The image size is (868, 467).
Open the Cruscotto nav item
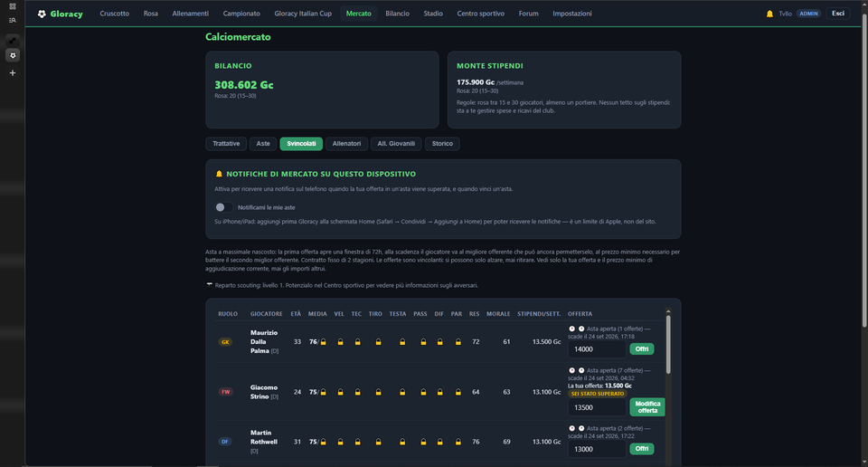(x=115, y=14)
